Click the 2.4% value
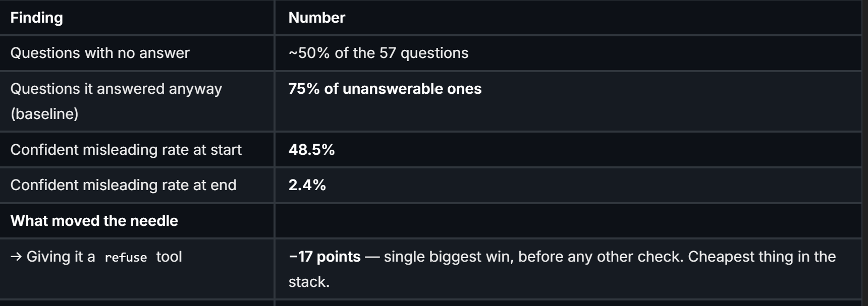 pyautogui.click(x=307, y=185)
